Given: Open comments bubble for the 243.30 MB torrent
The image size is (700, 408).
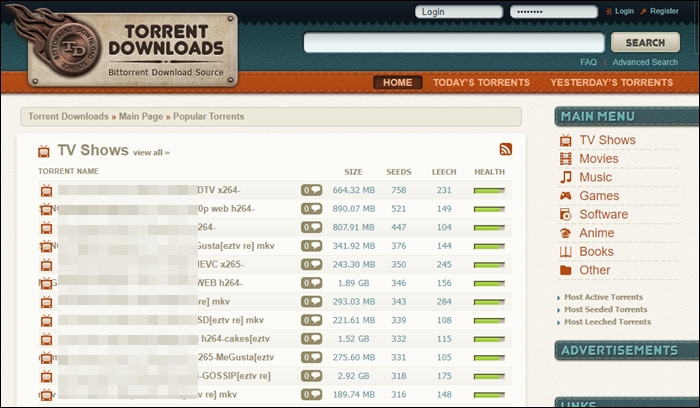Looking at the screenshot, I should pos(311,264).
